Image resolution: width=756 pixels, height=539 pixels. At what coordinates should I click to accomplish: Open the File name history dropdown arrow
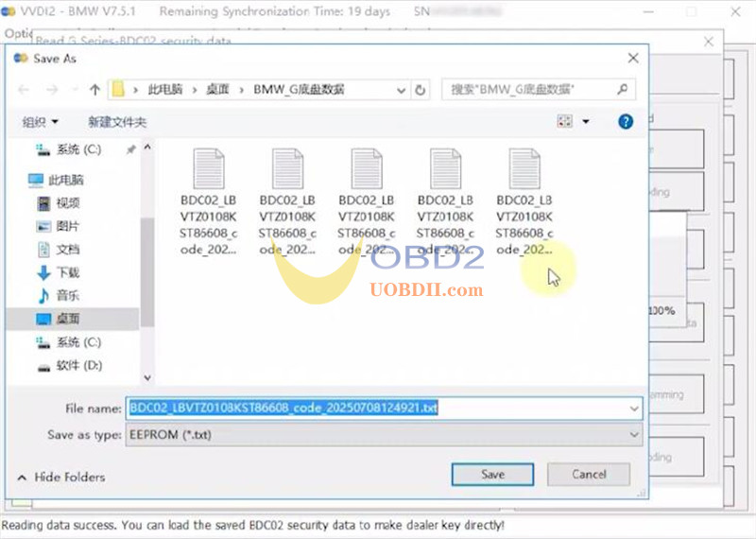(x=634, y=409)
